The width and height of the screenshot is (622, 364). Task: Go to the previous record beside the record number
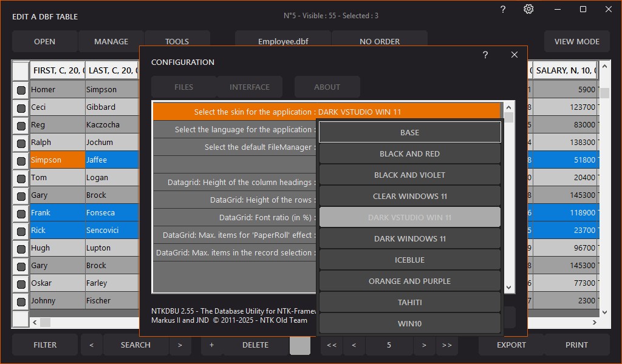354,345
